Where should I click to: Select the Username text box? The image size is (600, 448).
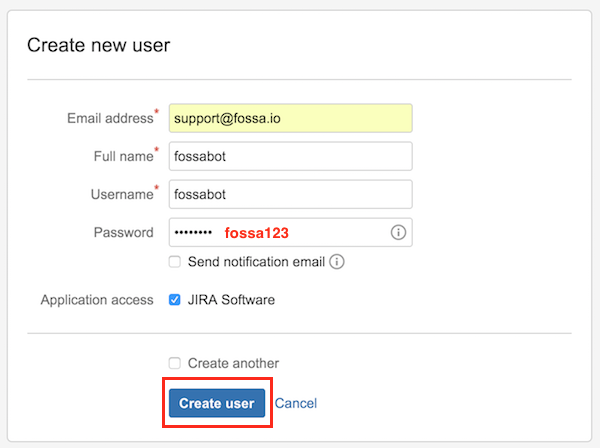coord(290,194)
